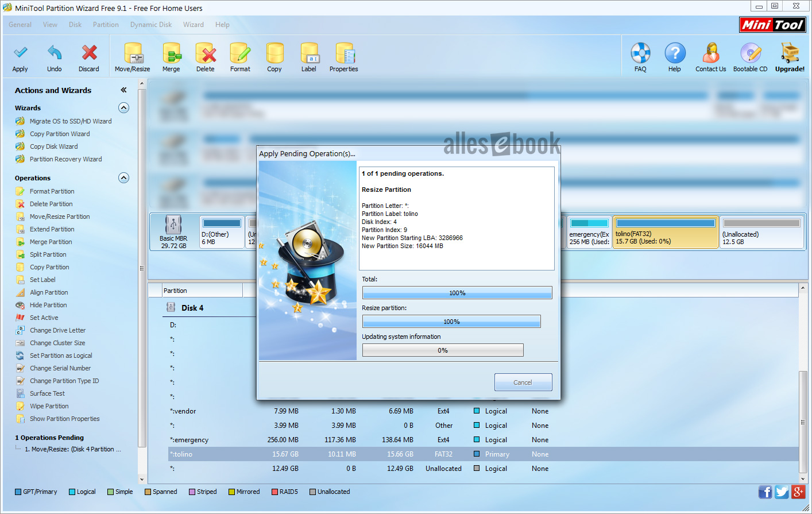Click the Upgrade shopping cart icon

(790, 53)
